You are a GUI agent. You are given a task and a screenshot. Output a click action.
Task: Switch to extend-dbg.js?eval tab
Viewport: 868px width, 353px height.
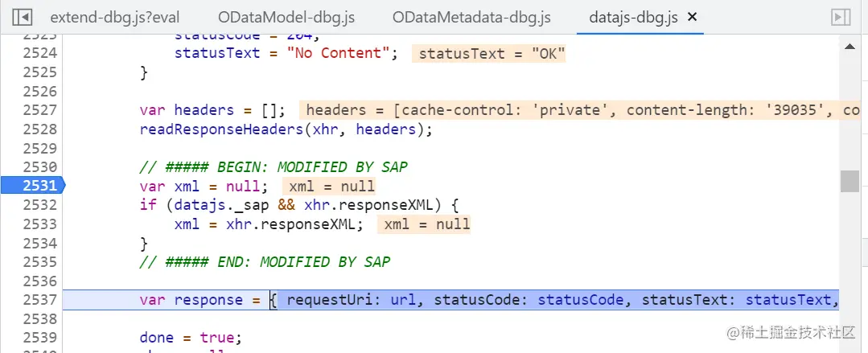(114, 17)
